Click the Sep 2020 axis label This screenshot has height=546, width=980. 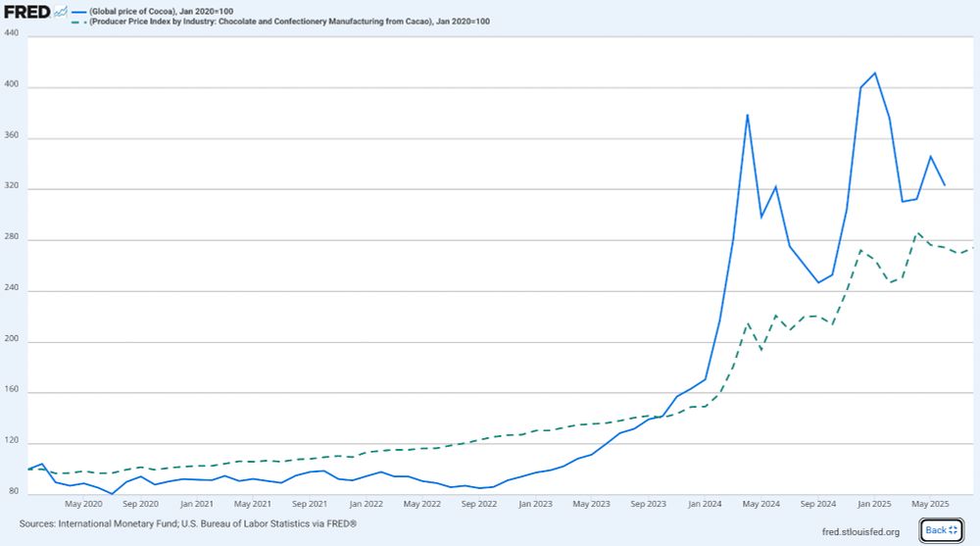pyautogui.click(x=140, y=504)
